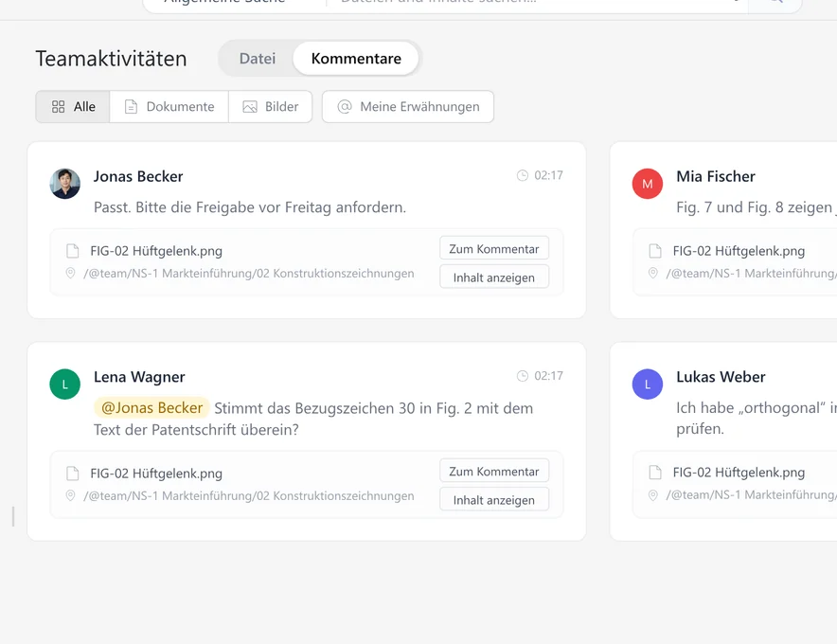The height and width of the screenshot is (644, 837).
Task: Click the @Jonas Becker mention tag
Action: [x=151, y=408]
